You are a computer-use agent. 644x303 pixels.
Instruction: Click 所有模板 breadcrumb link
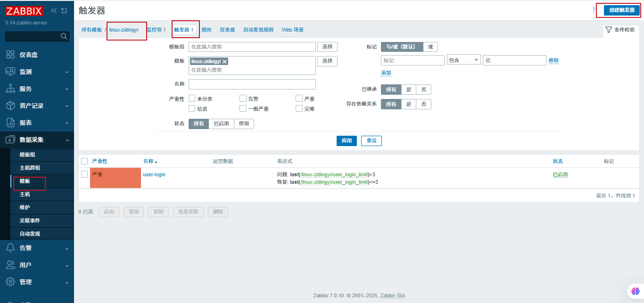pyautogui.click(x=91, y=30)
